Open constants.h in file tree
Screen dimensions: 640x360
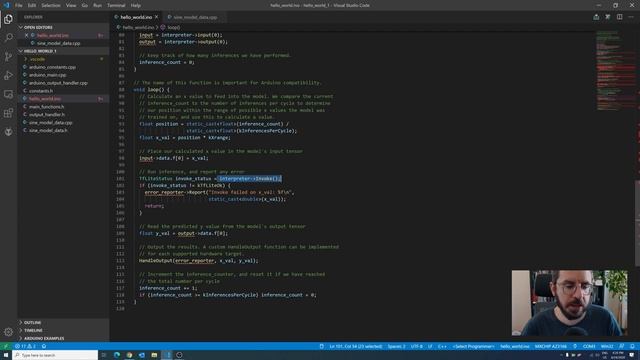(40, 91)
